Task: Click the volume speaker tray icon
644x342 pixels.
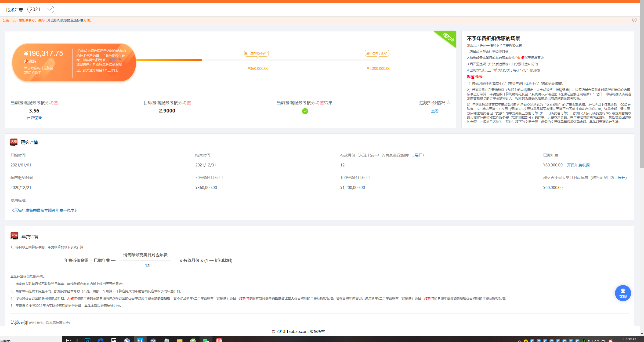Action: (596, 340)
